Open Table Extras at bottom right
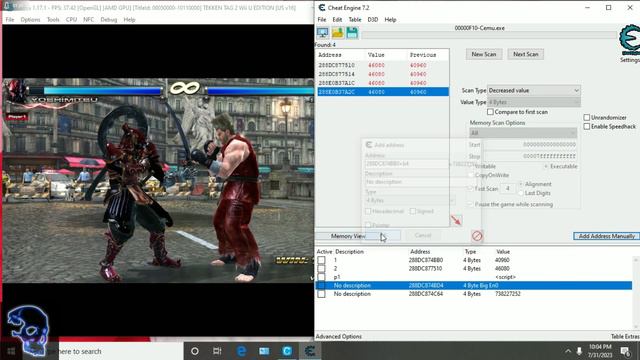The height and width of the screenshot is (360, 640). 625,336
